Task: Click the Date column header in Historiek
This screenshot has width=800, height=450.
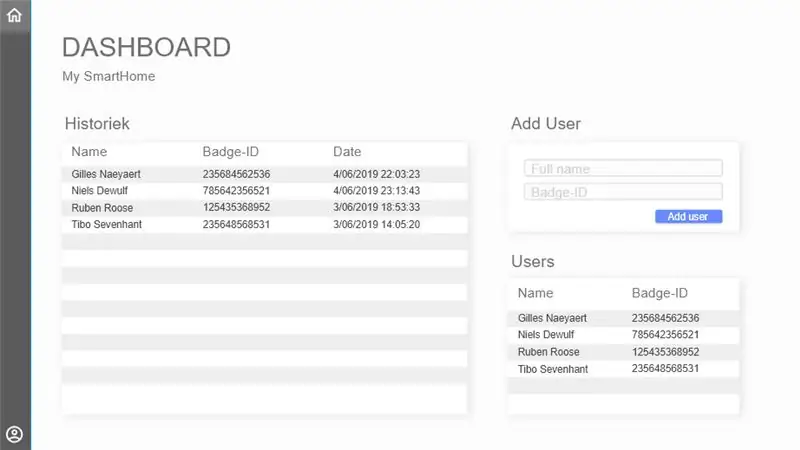Action: pos(347,152)
